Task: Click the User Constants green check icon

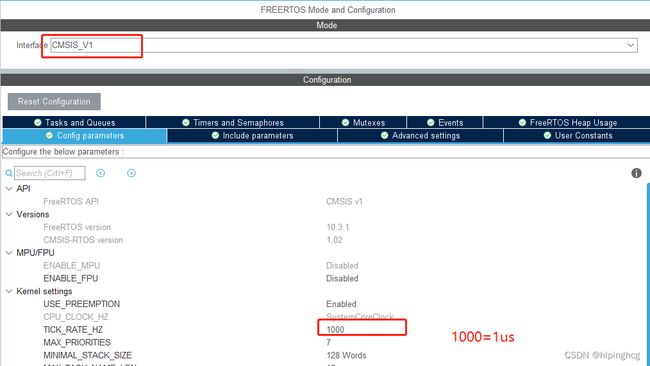Action: 547,136
